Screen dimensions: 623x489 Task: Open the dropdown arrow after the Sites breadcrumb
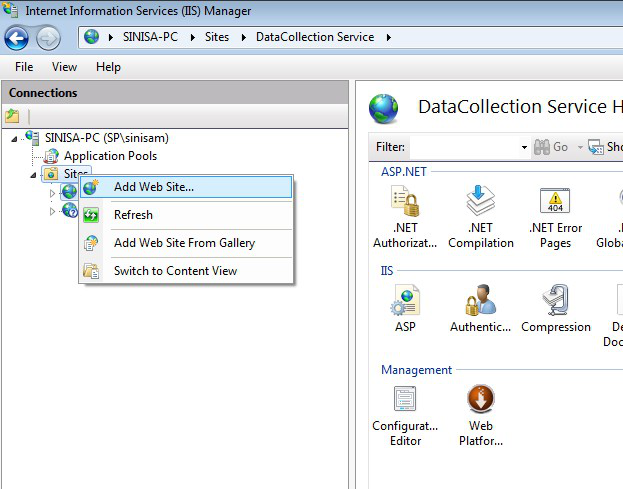pos(244,37)
